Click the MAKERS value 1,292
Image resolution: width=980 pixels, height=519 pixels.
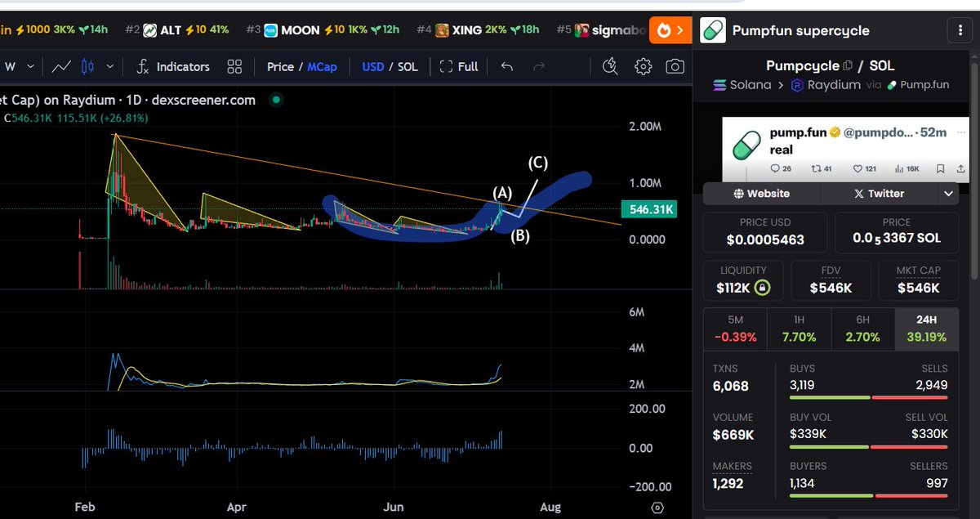tap(729, 483)
